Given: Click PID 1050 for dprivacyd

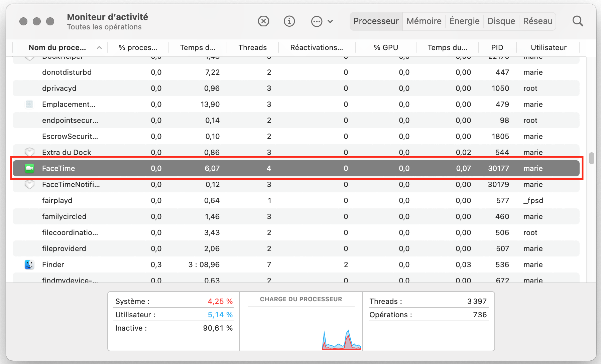Looking at the screenshot, I should click(x=500, y=88).
